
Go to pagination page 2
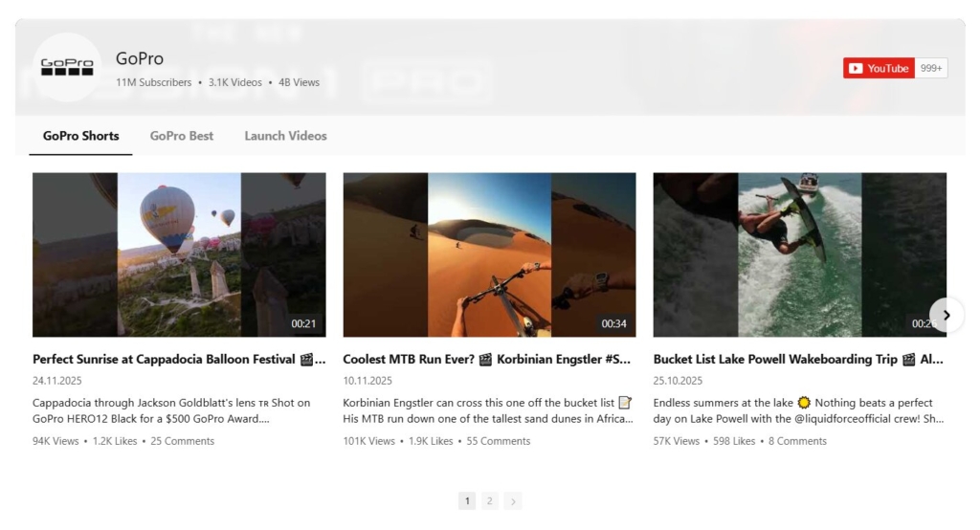click(x=490, y=500)
